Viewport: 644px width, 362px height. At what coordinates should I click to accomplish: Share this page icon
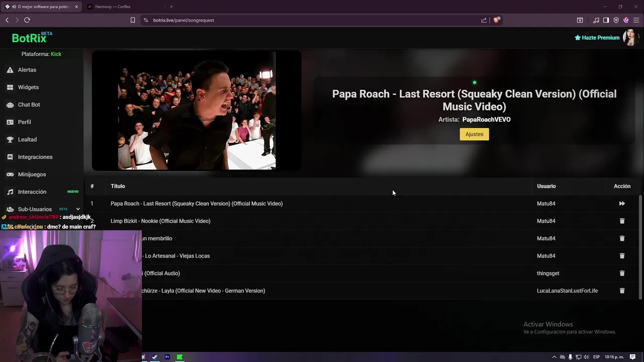484,20
